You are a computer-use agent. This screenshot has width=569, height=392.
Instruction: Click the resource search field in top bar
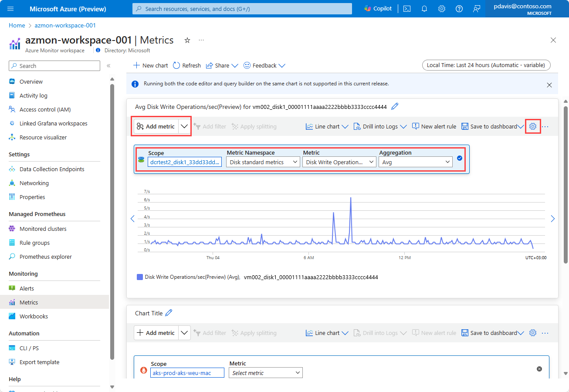(x=242, y=9)
